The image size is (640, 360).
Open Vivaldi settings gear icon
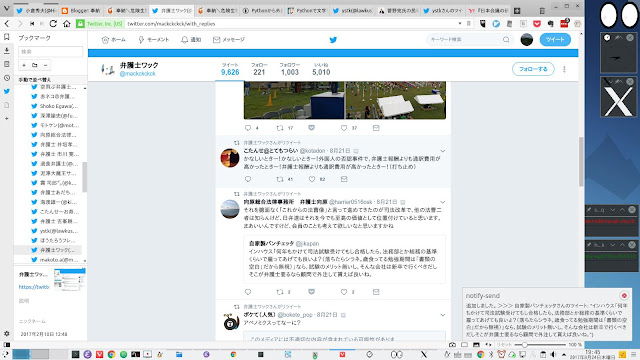7,333
